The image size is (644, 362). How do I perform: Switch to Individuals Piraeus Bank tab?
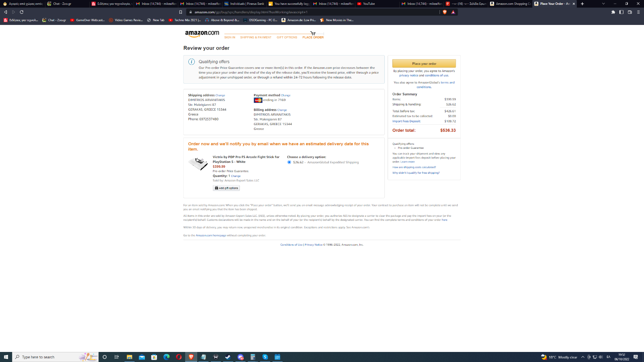pos(244,4)
